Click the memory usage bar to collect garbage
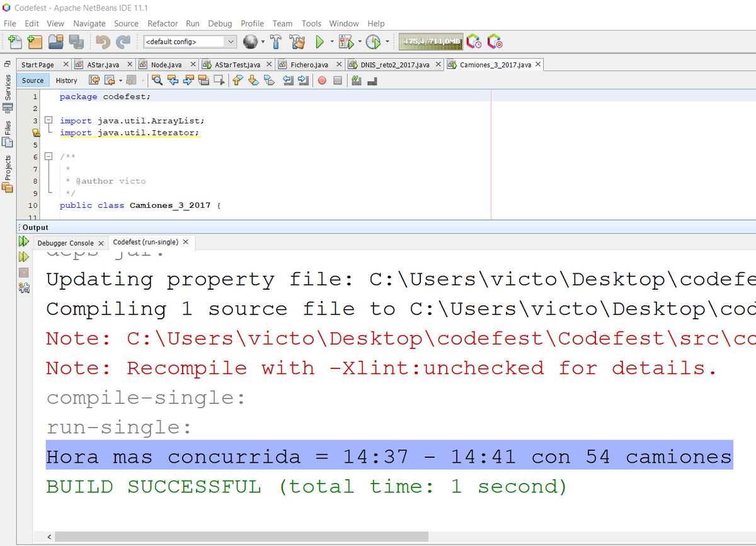The image size is (756, 546). (x=432, y=42)
